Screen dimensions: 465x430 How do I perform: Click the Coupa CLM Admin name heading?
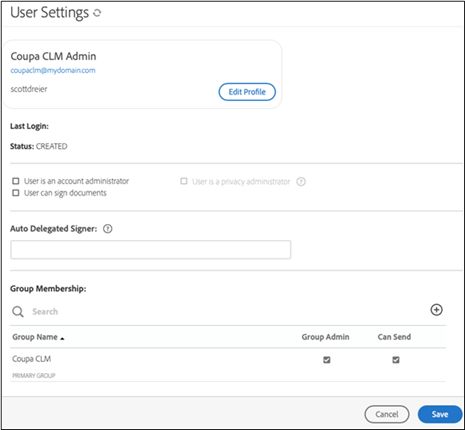[x=53, y=56]
